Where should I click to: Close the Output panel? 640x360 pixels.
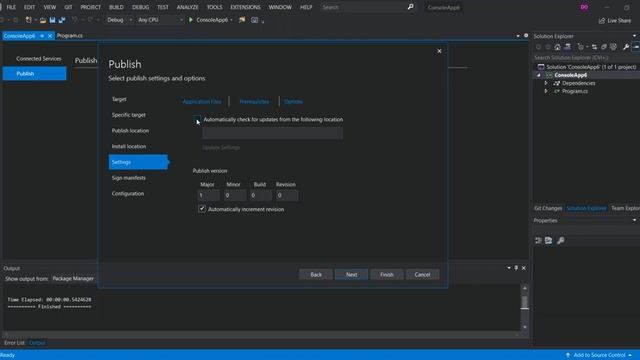[x=524, y=268]
